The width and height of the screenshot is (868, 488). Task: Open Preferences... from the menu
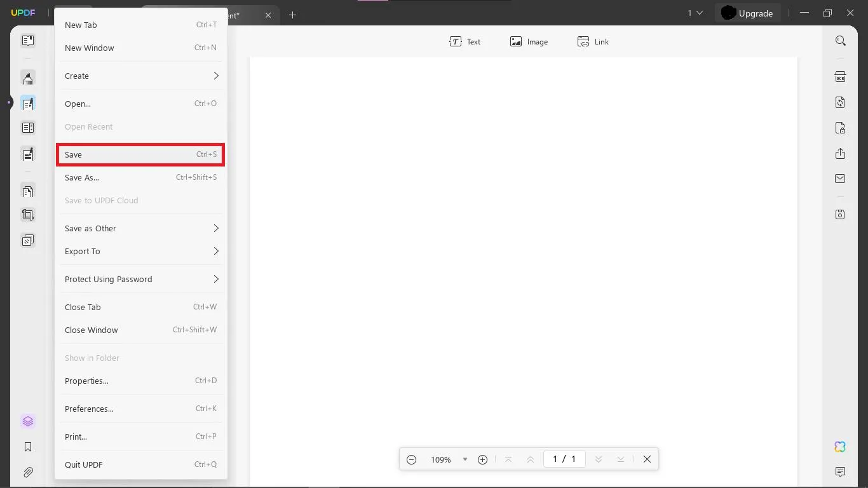pyautogui.click(x=141, y=409)
